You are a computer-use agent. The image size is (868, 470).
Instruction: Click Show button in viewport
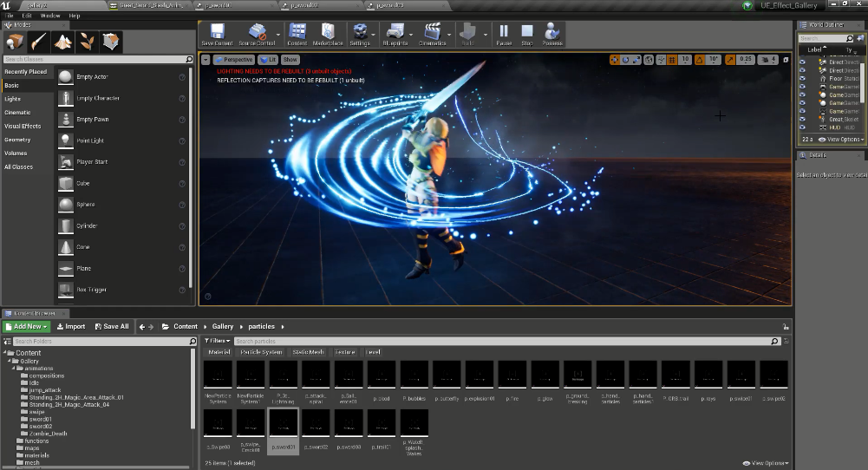pyautogui.click(x=290, y=59)
